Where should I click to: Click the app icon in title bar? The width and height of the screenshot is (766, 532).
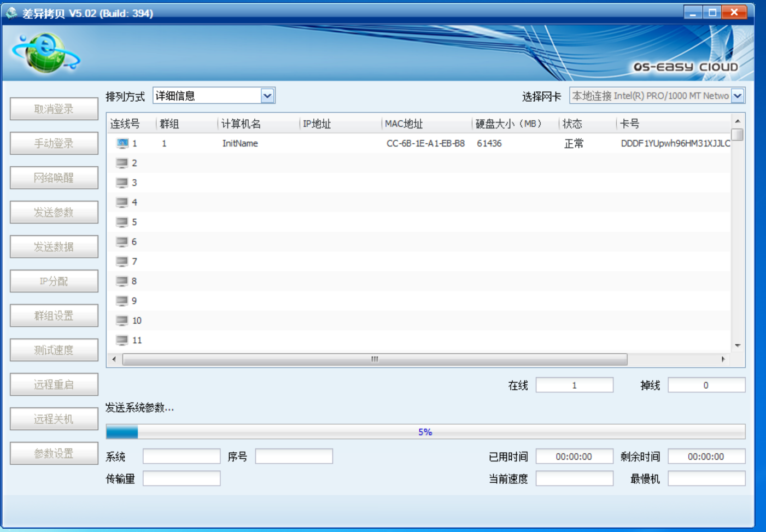[x=11, y=13]
